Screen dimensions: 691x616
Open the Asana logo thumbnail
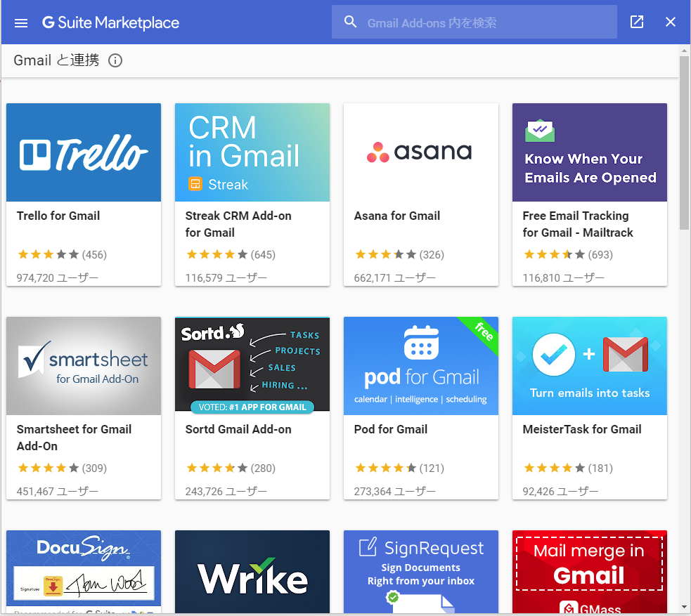(x=421, y=152)
